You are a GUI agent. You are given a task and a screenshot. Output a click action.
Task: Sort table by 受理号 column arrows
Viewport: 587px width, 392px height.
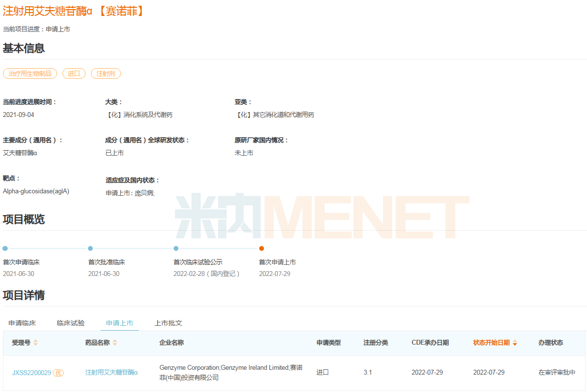[35, 343]
